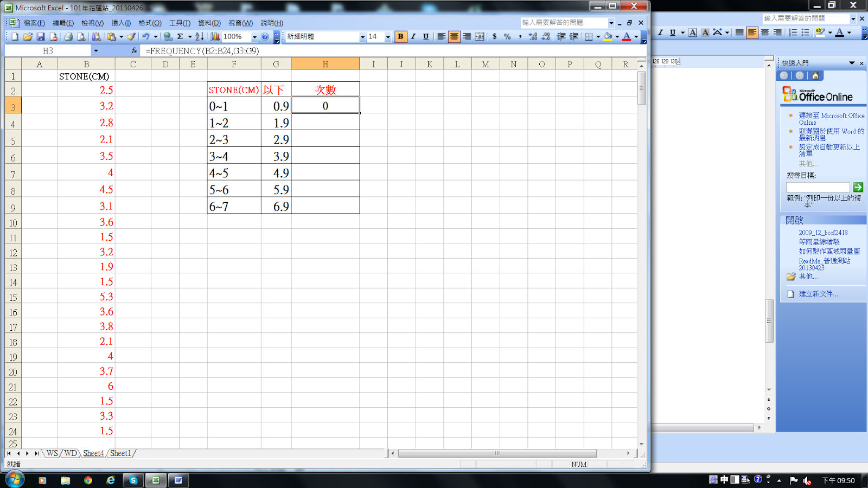This screenshot has height=488, width=868.
Task: Toggle Italic in the Word toolbar
Action: [x=660, y=33]
